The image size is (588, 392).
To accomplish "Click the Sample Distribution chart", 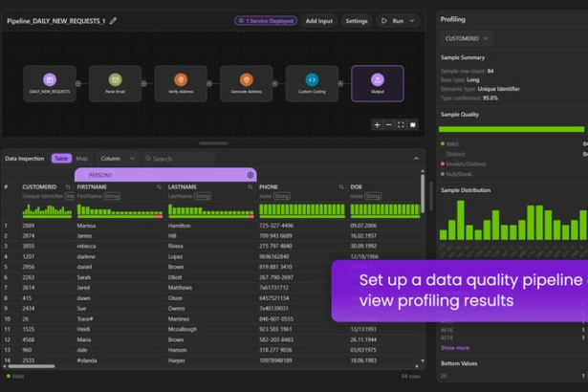I will pyautogui.click(x=513, y=220).
